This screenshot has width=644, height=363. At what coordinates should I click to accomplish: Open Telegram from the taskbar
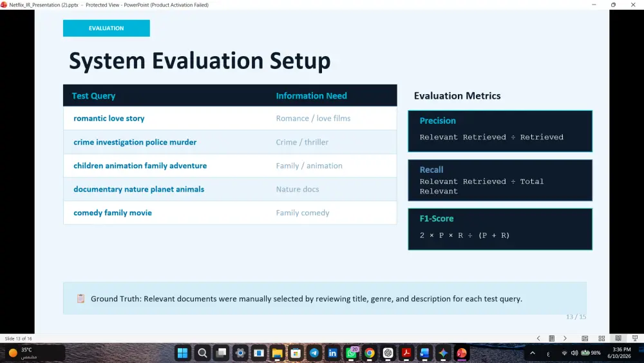(314, 353)
